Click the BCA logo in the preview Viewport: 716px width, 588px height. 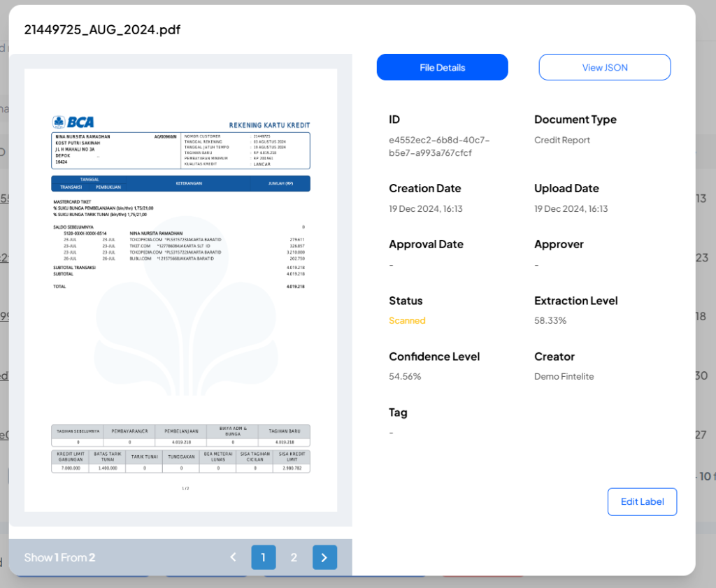pyautogui.click(x=73, y=122)
